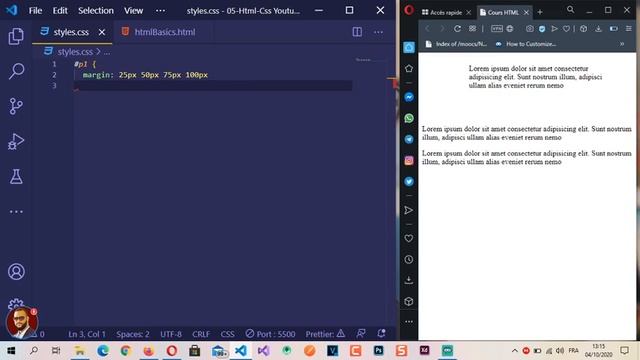The image size is (640, 360).
Task: Open Twitter in Opera sidebar
Action: (x=409, y=182)
